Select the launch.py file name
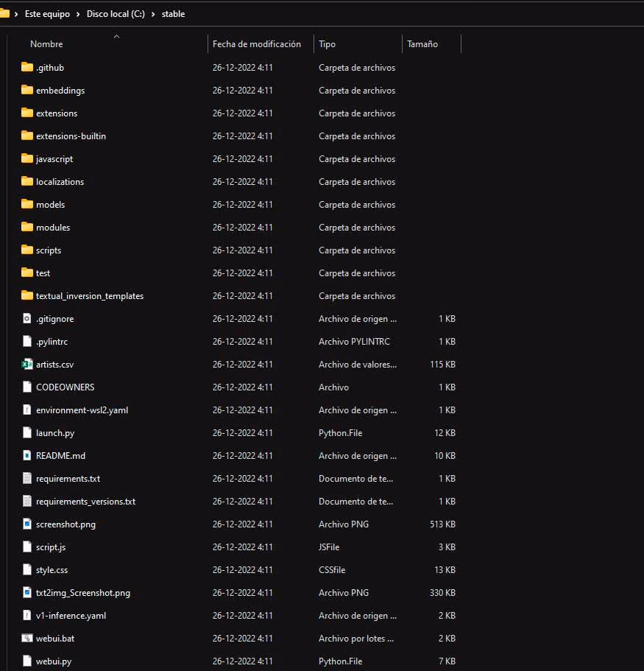 55,432
